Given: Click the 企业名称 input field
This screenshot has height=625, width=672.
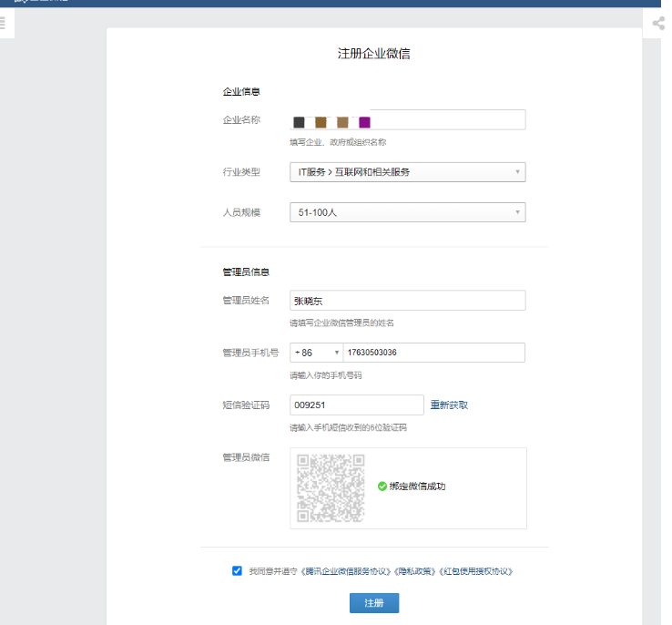Looking at the screenshot, I should 446,120.
